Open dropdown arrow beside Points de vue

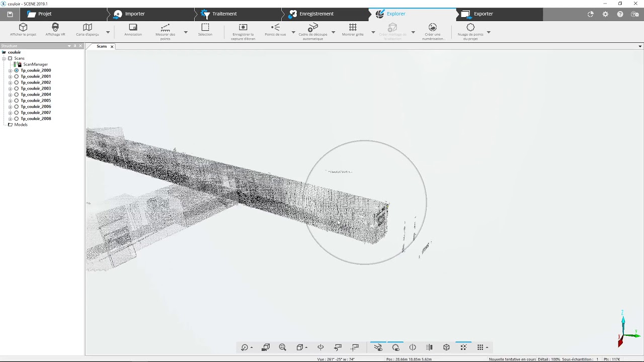click(x=293, y=32)
